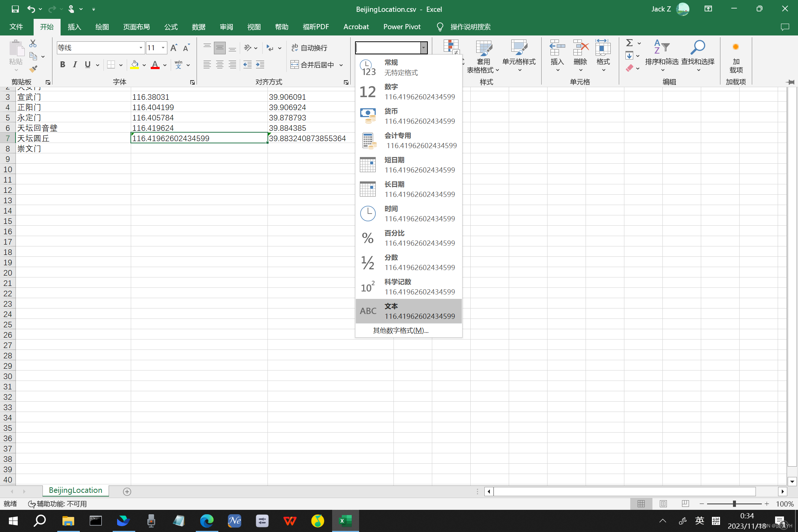Toggle Bold formatting
The width and height of the screenshot is (798, 532).
[62, 65]
